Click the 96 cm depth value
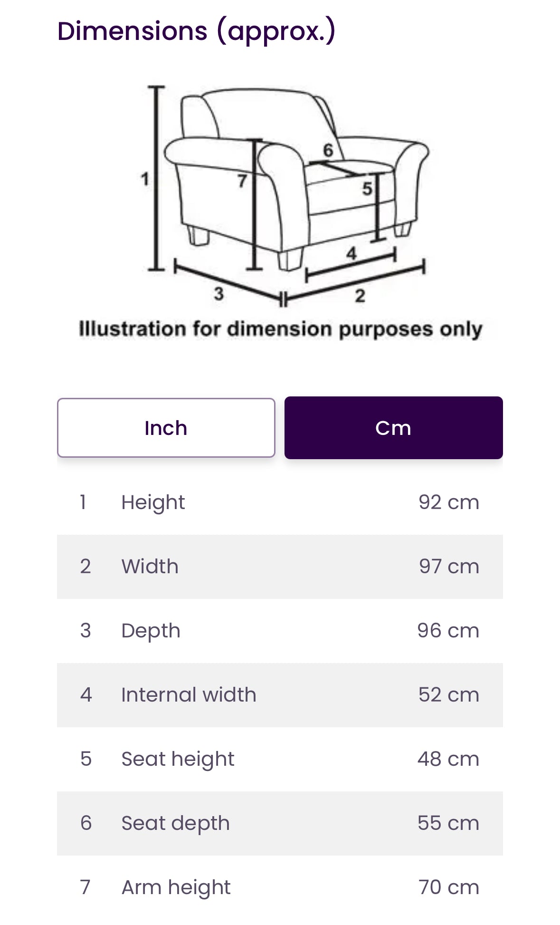This screenshot has width=560, height=925. [448, 631]
